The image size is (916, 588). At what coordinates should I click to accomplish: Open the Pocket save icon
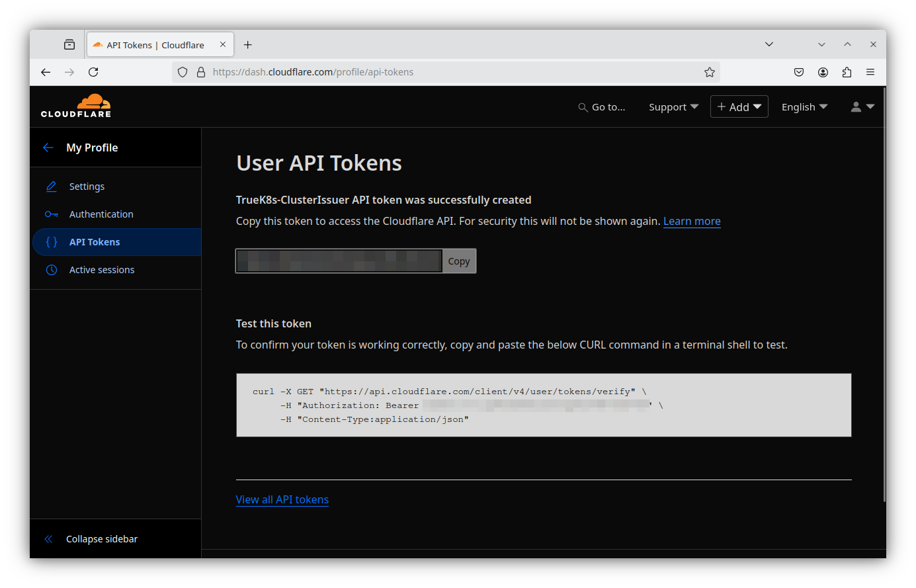point(799,72)
